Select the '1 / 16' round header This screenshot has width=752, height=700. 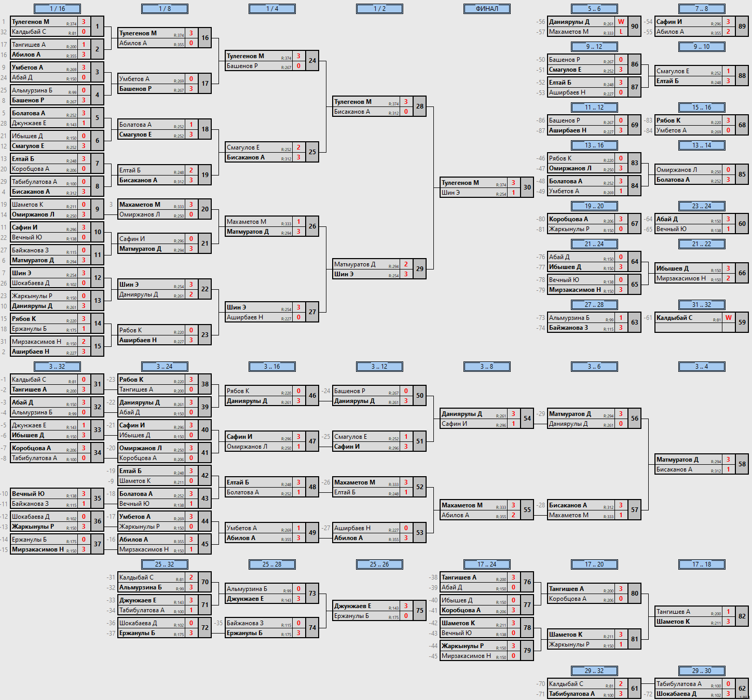tap(57, 9)
